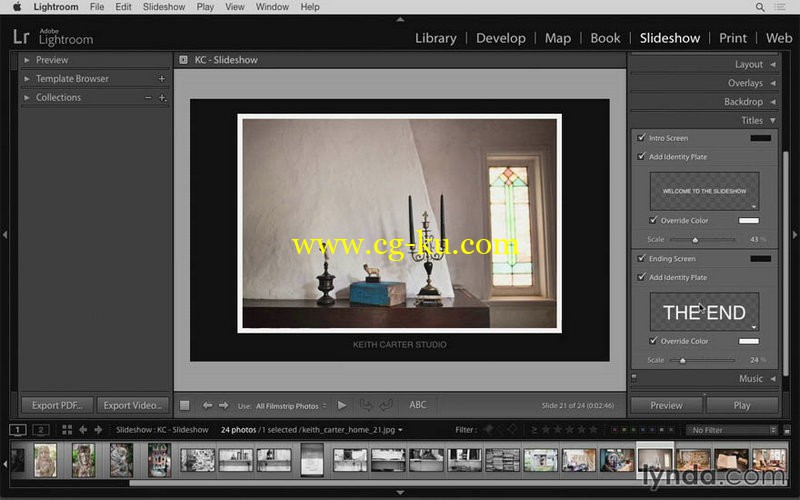Hide filmstrip using bottom arrow
The width and height of the screenshot is (800, 500).
coord(400,492)
